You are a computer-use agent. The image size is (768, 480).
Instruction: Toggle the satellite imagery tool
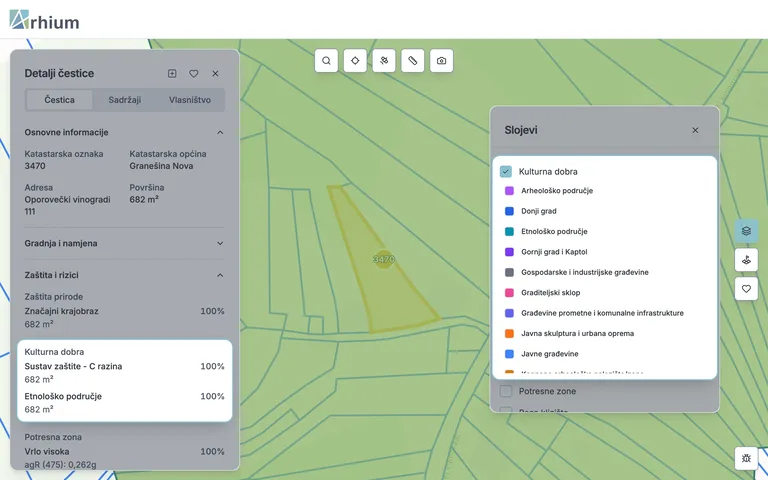point(384,61)
